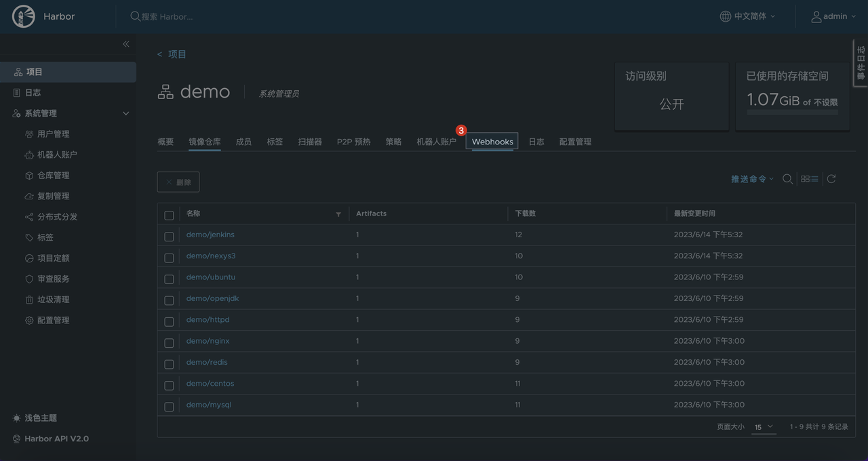This screenshot has height=461, width=868.
Task: Click the filter icon in 名称 column
Action: (x=338, y=214)
